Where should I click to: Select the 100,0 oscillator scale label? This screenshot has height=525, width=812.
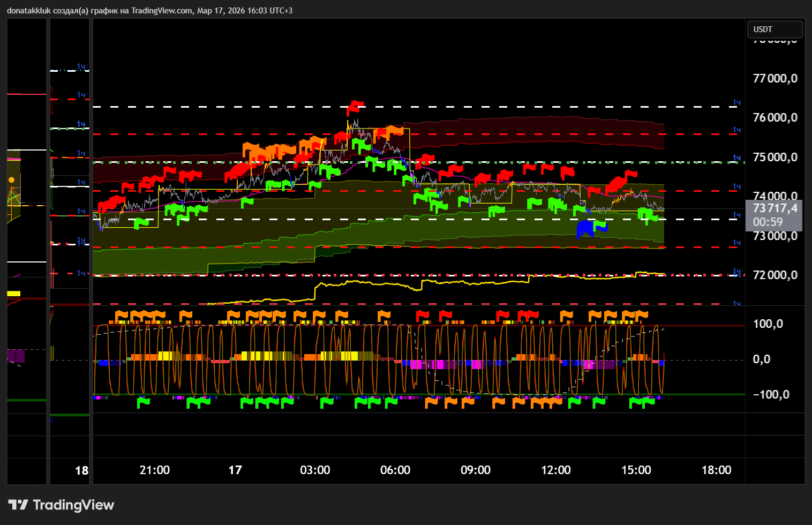(768, 324)
